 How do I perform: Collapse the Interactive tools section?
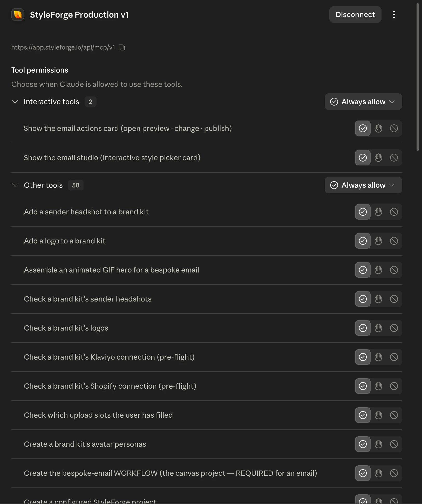pyautogui.click(x=15, y=102)
